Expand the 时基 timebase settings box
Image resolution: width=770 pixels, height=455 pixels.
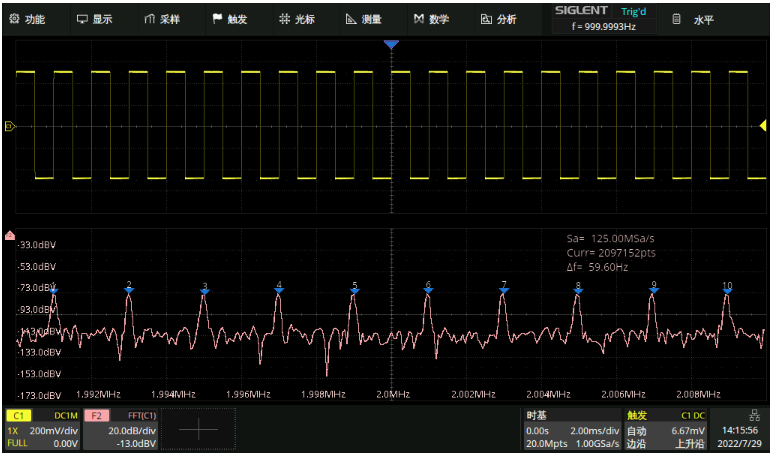tap(572, 429)
